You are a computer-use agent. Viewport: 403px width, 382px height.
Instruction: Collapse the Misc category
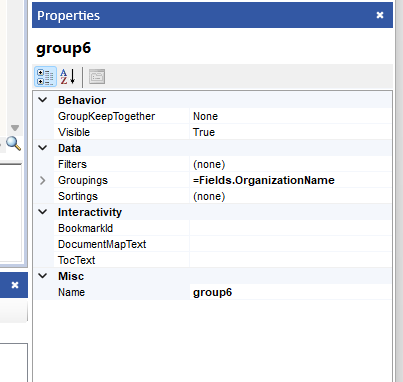(x=43, y=276)
